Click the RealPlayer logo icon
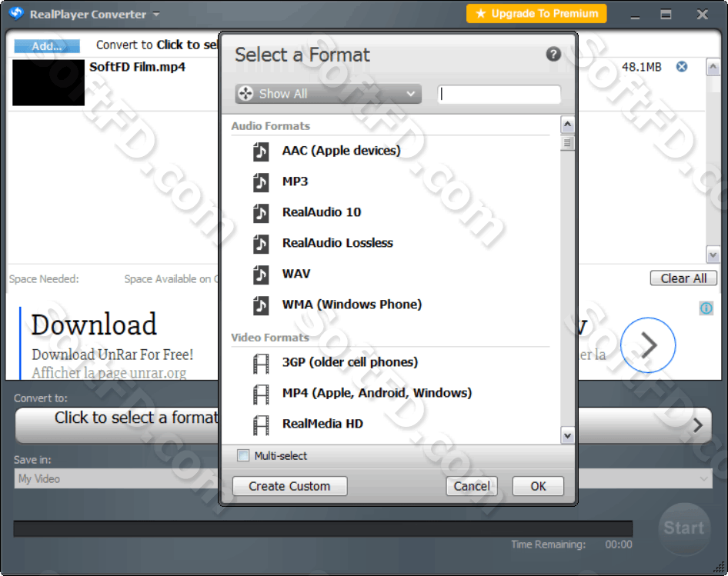Image resolution: width=728 pixels, height=576 pixels. pyautogui.click(x=16, y=14)
